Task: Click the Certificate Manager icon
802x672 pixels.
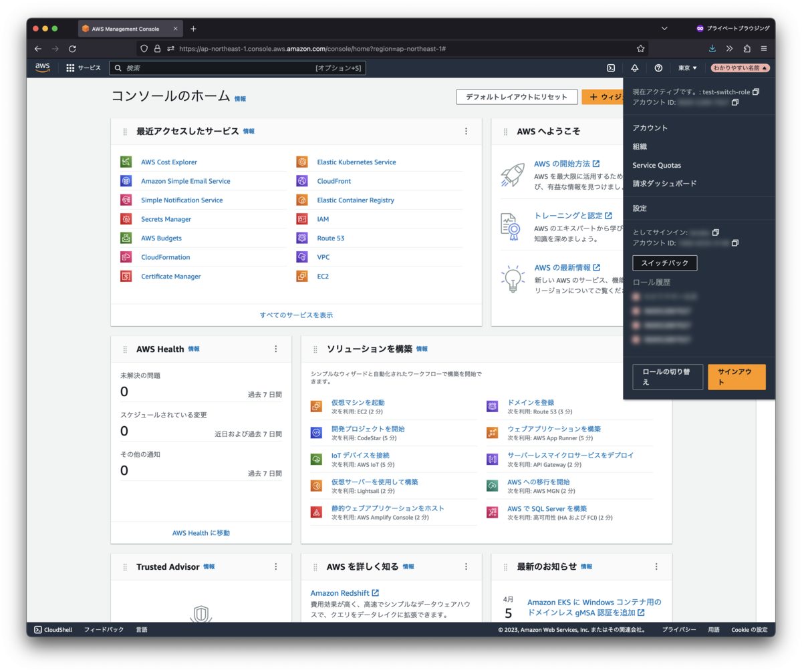Action: [126, 276]
